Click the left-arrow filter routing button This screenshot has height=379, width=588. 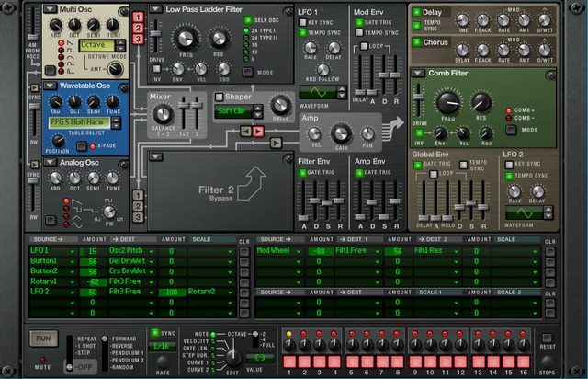(245, 132)
